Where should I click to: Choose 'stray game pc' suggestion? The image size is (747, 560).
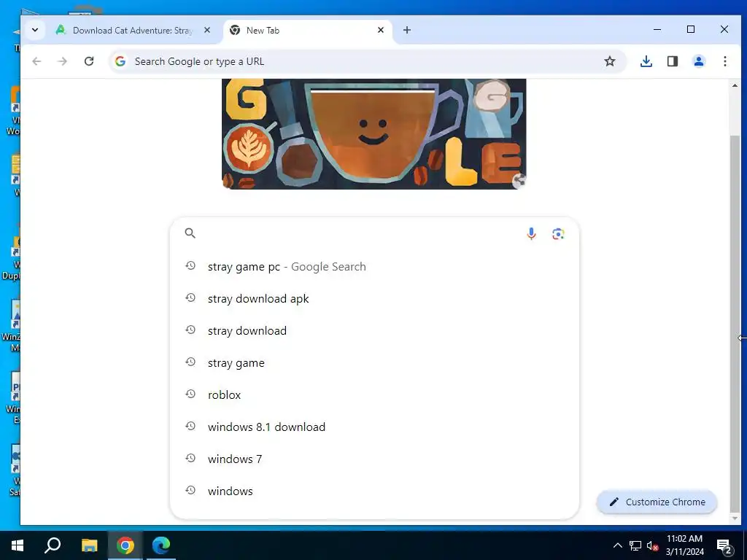tap(374, 267)
